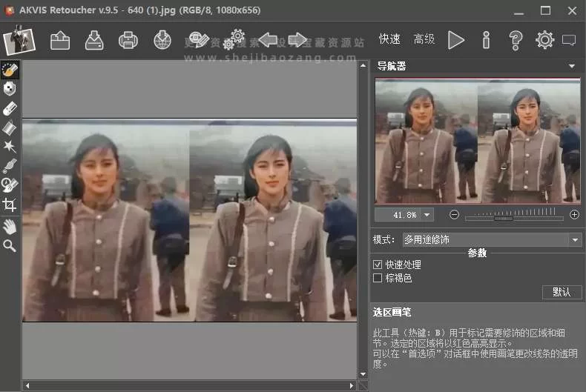Toggle the 快速处理 checkbox

pyautogui.click(x=378, y=265)
